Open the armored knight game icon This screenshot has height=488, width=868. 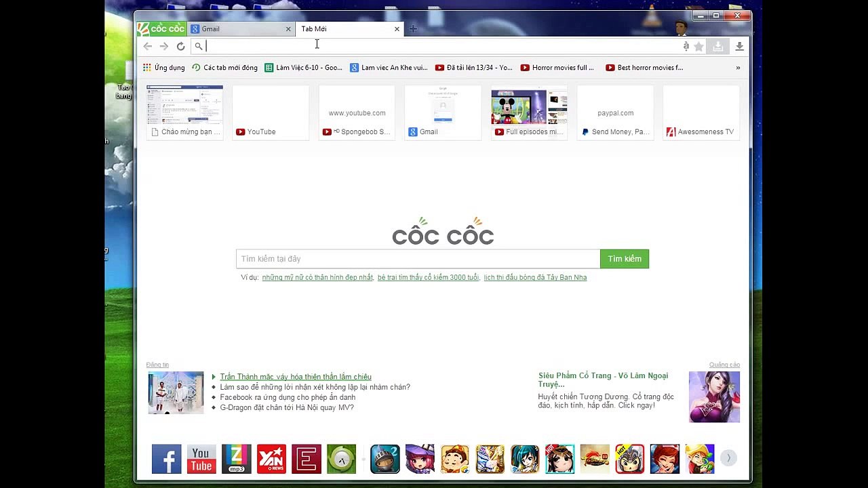[x=384, y=459]
